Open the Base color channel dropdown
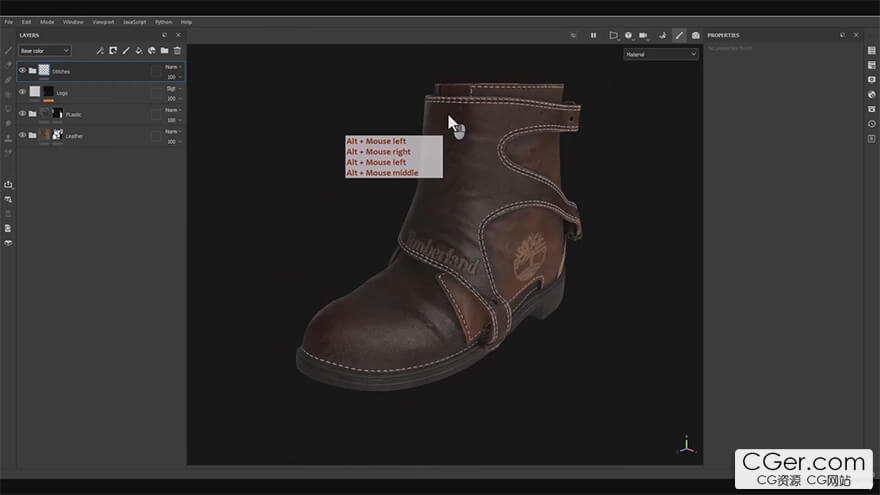The width and height of the screenshot is (880, 495). click(x=44, y=51)
